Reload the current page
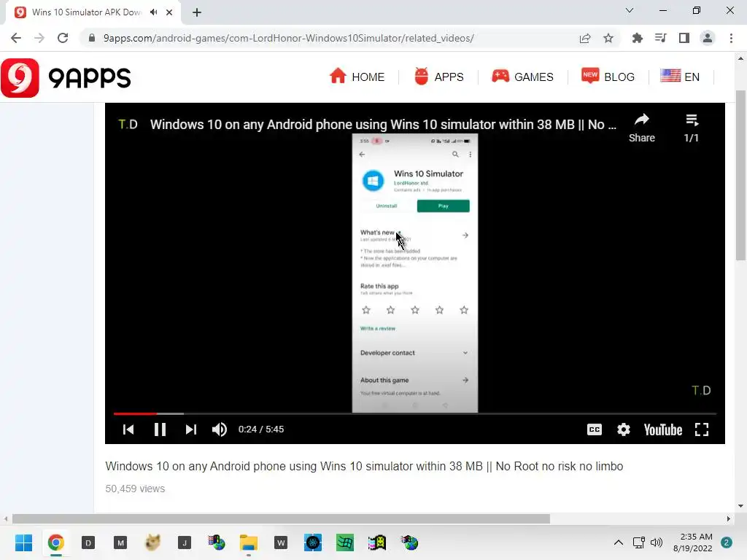Image resolution: width=747 pixels, height=560 pixels. [x=63, y=38]
